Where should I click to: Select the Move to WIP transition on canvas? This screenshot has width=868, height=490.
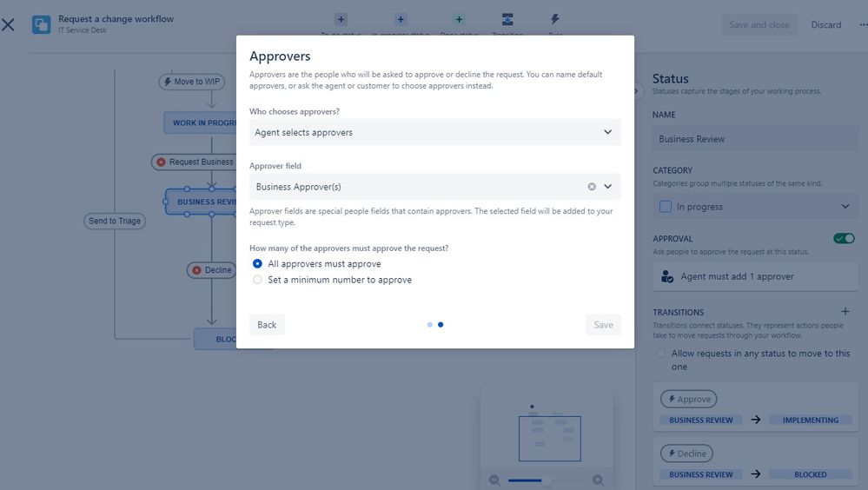(191, 82)
